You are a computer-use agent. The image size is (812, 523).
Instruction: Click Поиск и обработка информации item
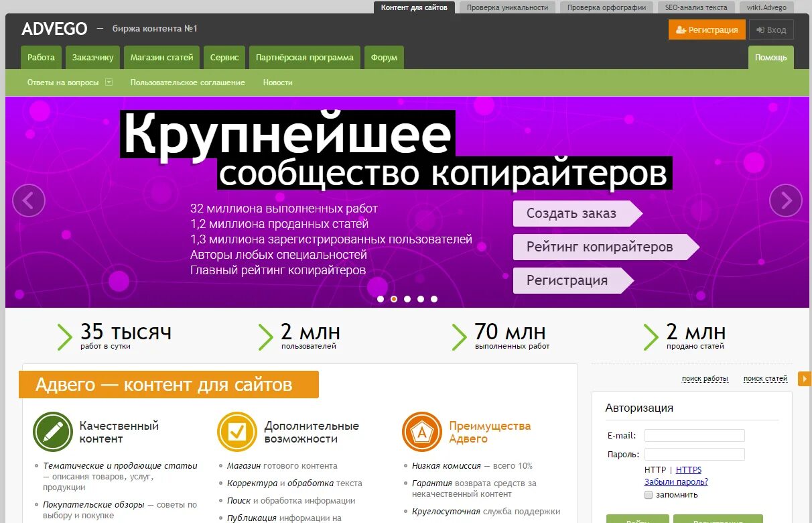click(x=291, y=500)
